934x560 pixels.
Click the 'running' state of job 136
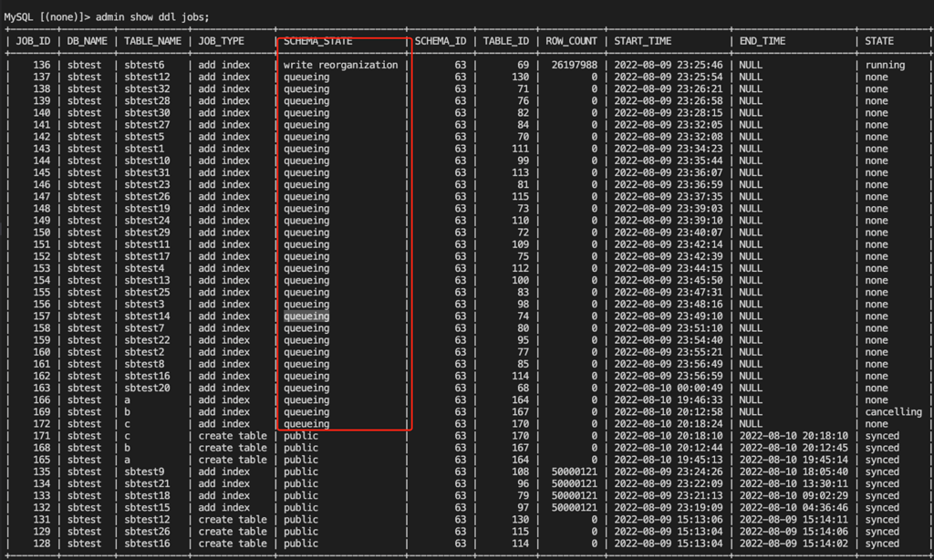tap(885, 66)
